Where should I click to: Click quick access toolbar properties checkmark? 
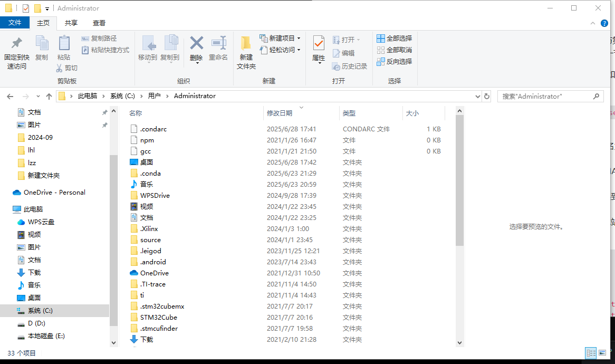click(25, 8)
